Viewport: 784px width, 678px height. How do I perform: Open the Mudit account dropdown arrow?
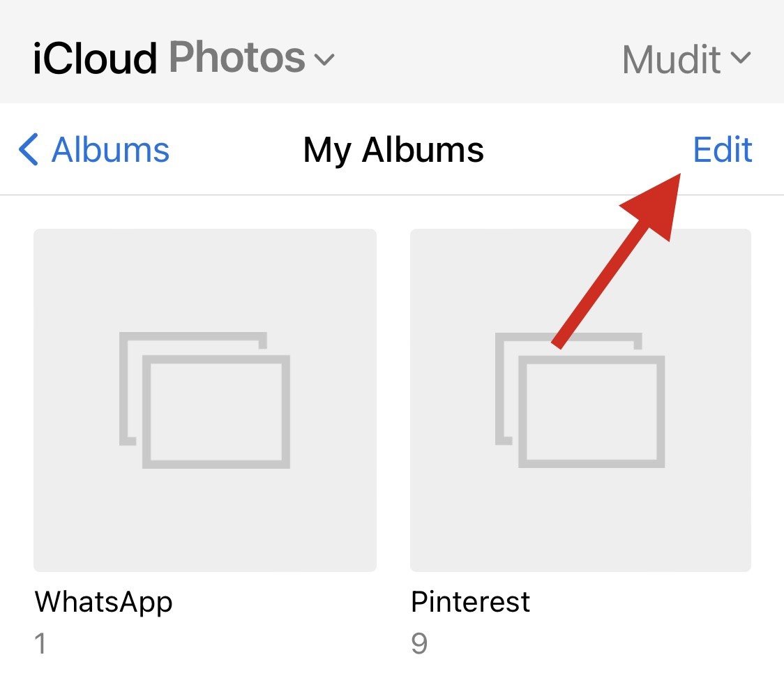click(741, 58)
